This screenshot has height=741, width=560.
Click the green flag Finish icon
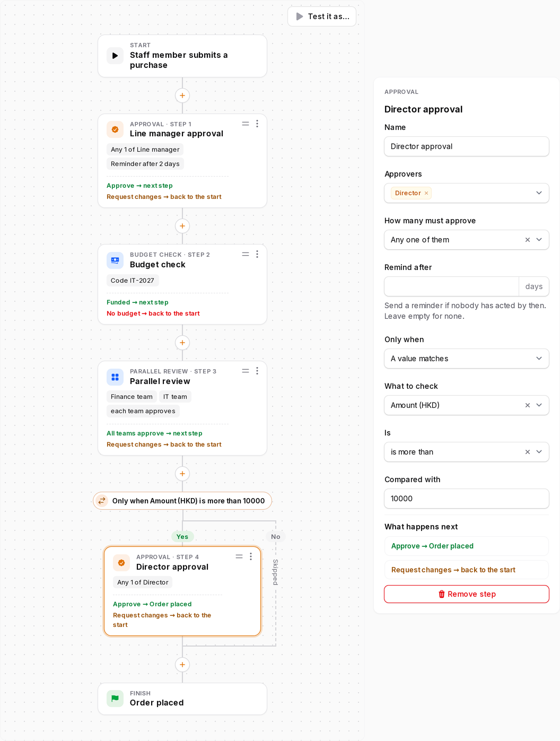click(x=115, y=699)
